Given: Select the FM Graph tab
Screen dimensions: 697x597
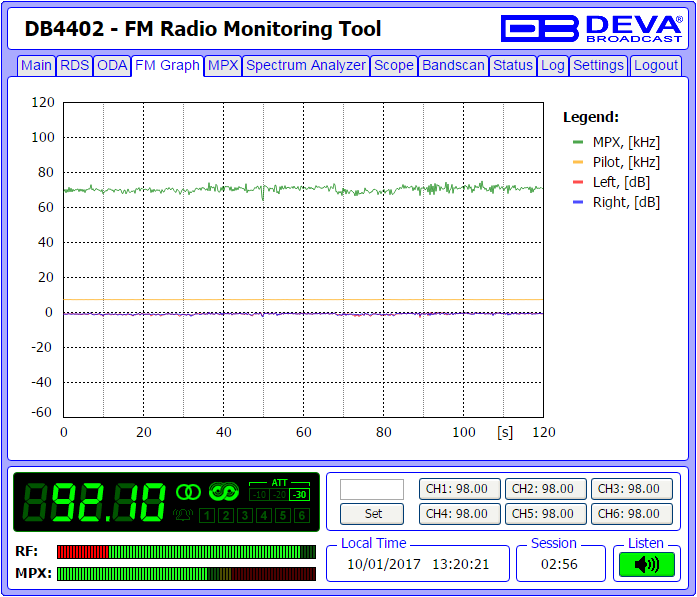Looking at the screenshot, I should (167, 65).
